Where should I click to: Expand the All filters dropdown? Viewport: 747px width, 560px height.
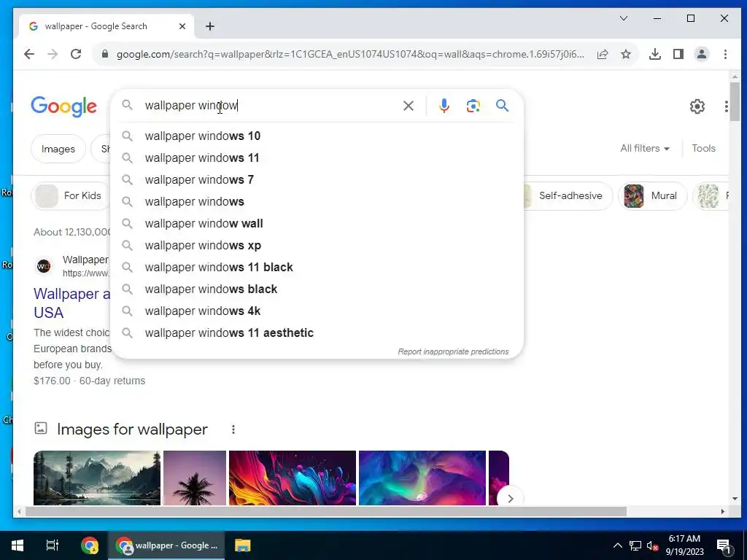click(645, 149)
